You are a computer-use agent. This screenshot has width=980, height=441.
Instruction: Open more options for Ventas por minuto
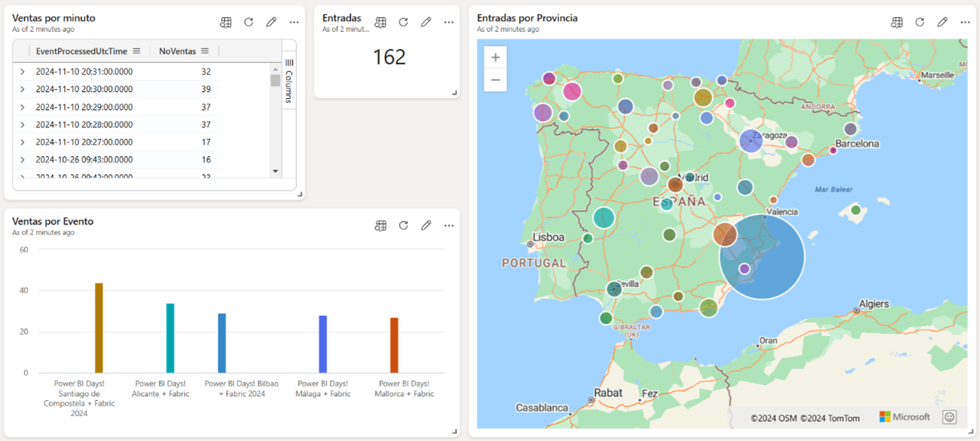click(294, 23)
